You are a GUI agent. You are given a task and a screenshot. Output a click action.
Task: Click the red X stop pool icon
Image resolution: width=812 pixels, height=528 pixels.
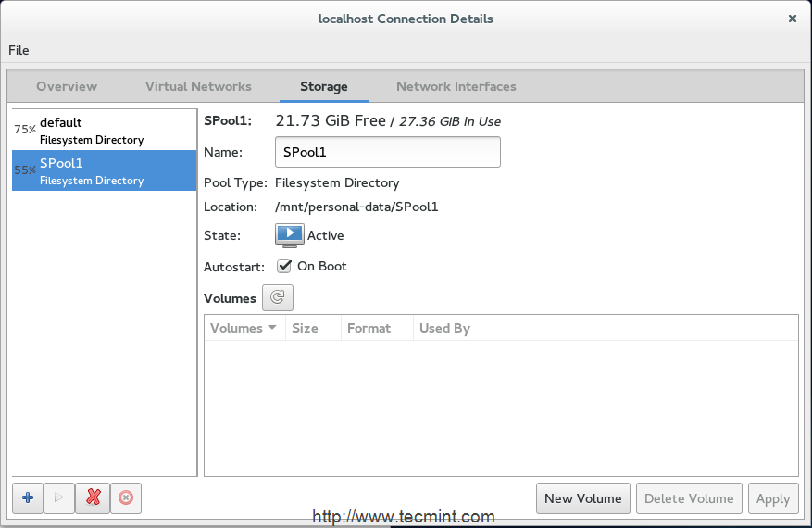tap(93, 498)
